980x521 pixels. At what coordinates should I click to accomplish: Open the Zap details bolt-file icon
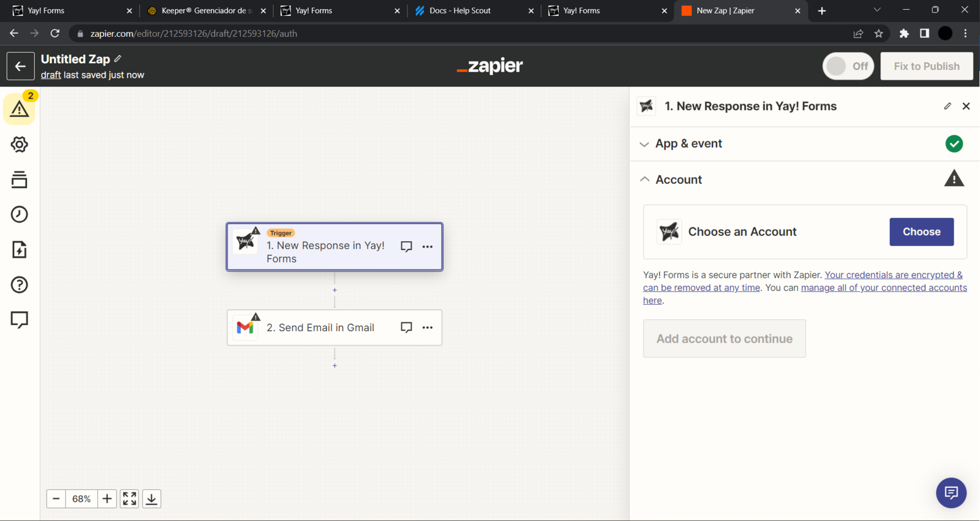(x=20, y=249)
